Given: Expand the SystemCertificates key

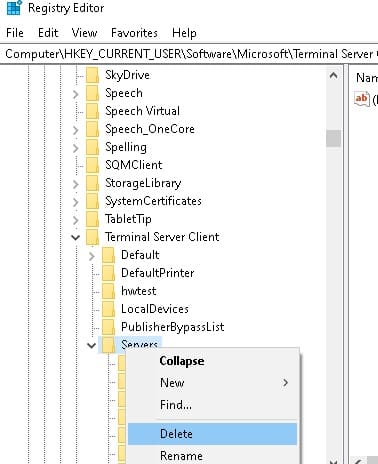Looking at the screenshot, I should 76,202.
